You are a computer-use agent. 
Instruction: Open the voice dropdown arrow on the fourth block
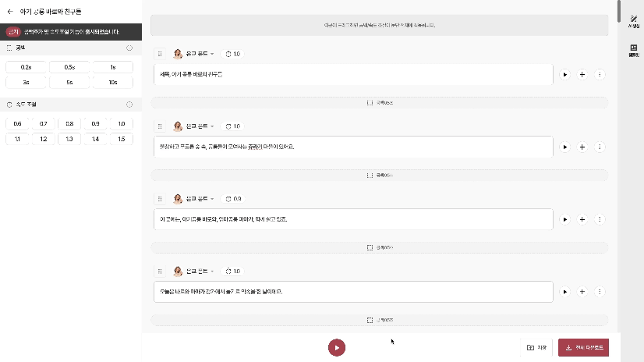pos(212,271)
